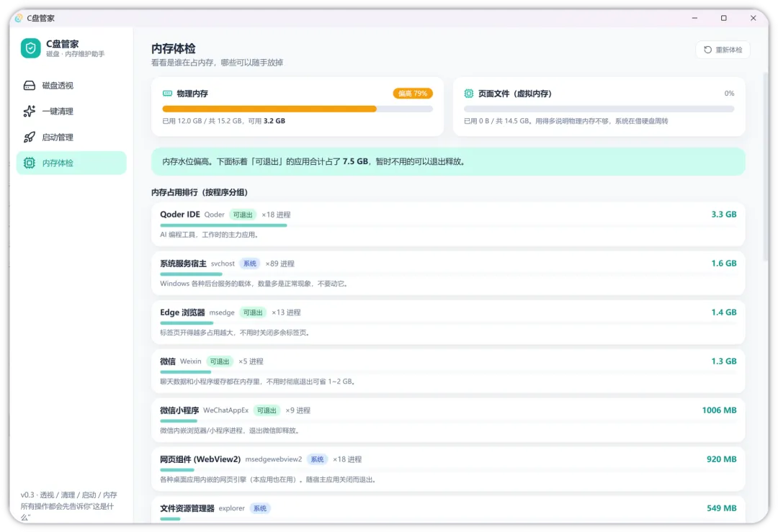The height and width of the screenshot is (532, 778).
Task: Click the 可退出 tag on Qoder IDE
Action: click(x=243, y=215)
